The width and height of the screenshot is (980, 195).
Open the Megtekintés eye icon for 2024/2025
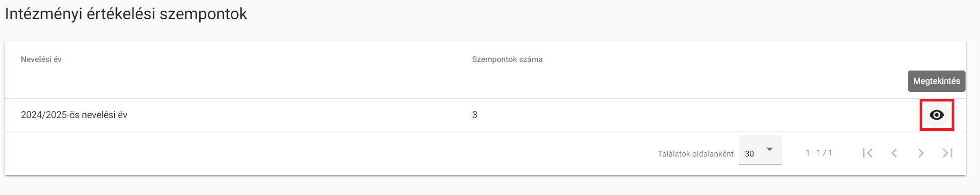937,115
